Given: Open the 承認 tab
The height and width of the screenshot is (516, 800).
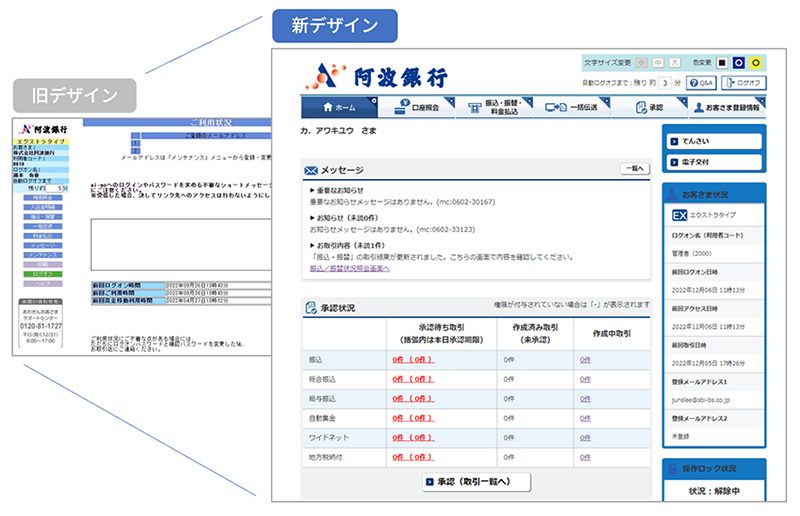Looking at the screenshot, I should click(649, 107).
